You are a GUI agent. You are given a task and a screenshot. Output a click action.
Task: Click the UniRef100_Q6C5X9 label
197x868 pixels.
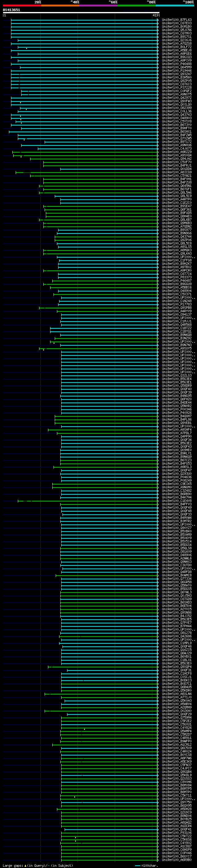(x=177, y=748)
